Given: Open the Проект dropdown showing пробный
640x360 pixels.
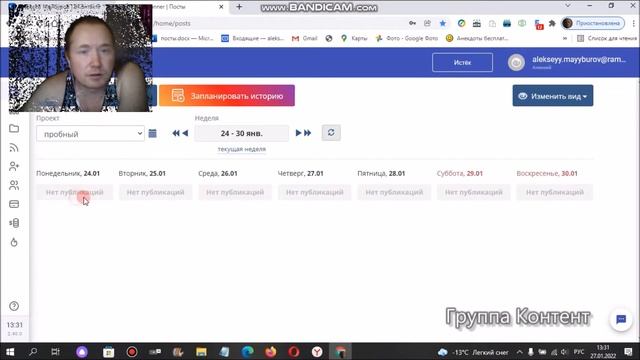Looking at the screenshot, I should tap(90, 133).
